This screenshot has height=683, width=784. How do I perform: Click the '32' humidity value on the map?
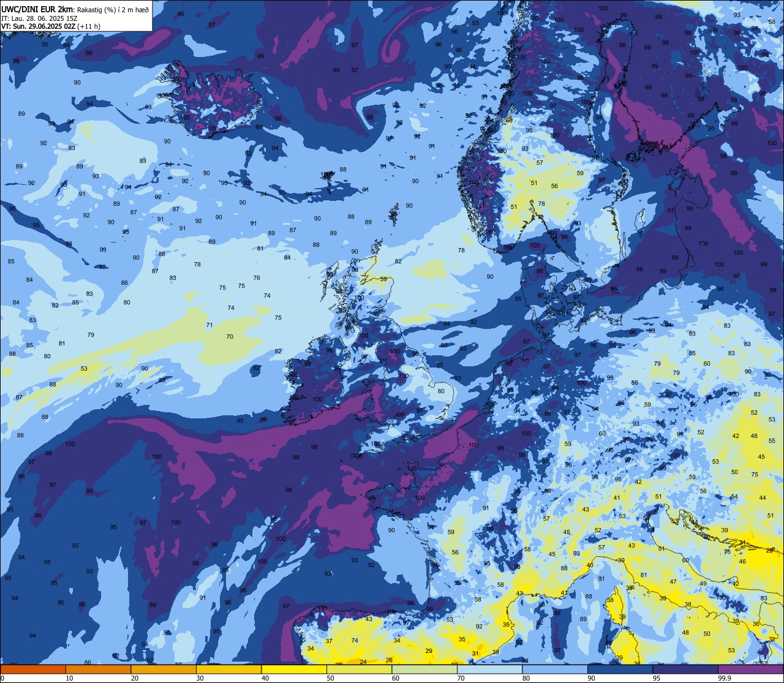pyautogui.click(x=772, y=639)
